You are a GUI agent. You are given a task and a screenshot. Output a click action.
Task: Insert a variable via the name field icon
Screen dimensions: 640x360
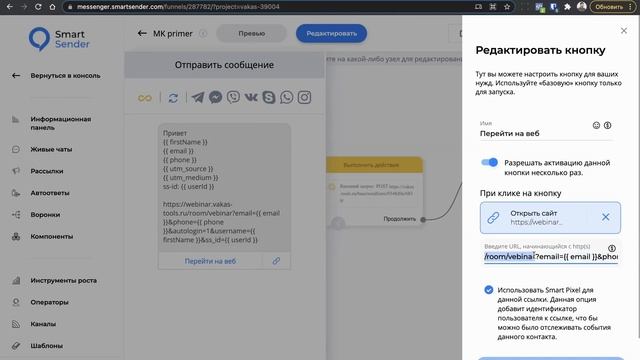coord(607,125)
